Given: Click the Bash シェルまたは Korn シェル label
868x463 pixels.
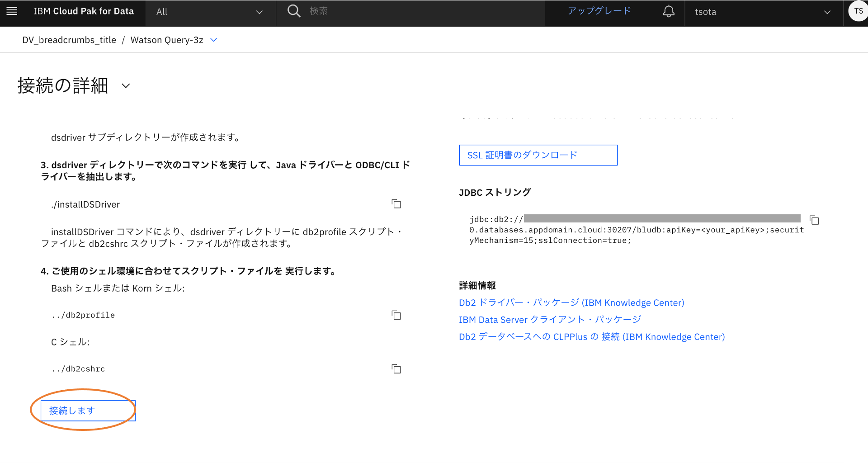Looking at the screenshot, I should point(118,288).
